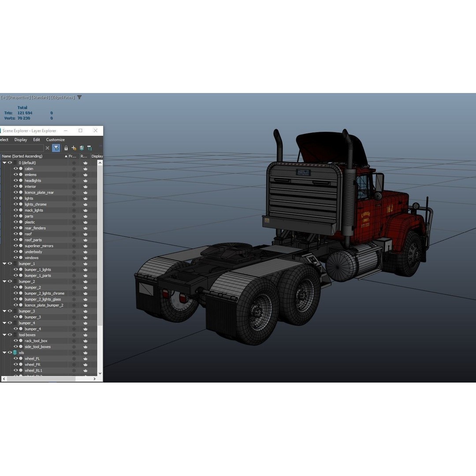This screenshot has width=476, height=476.
Task: Click the Layer Explorer search field
Action: 22,148
